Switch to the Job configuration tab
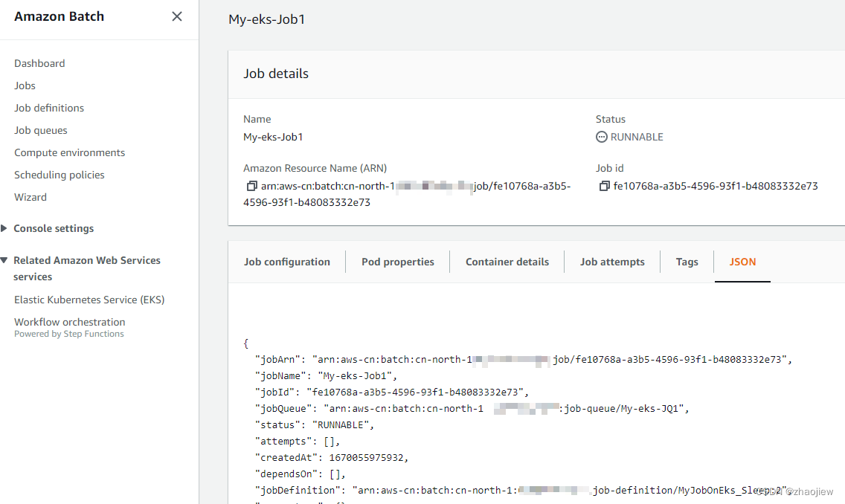 coord(287,262)
